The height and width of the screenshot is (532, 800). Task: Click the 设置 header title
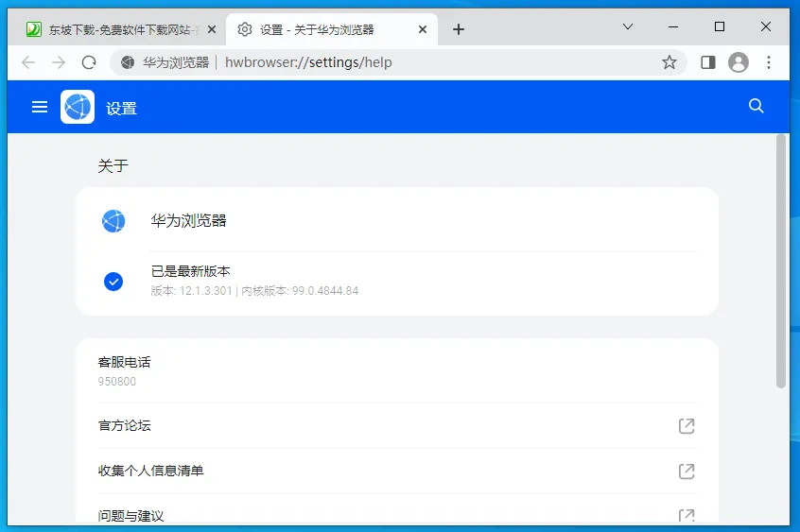121,109
